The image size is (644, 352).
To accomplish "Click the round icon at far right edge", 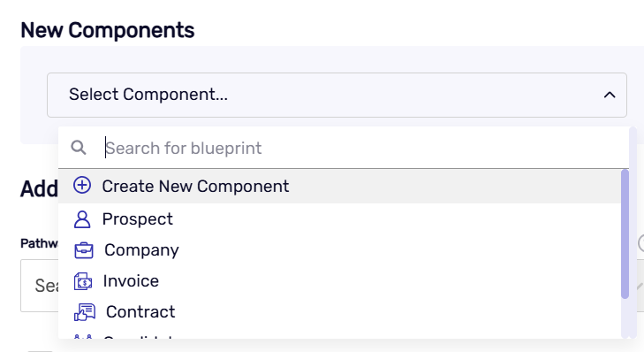I will pos(641,243).
